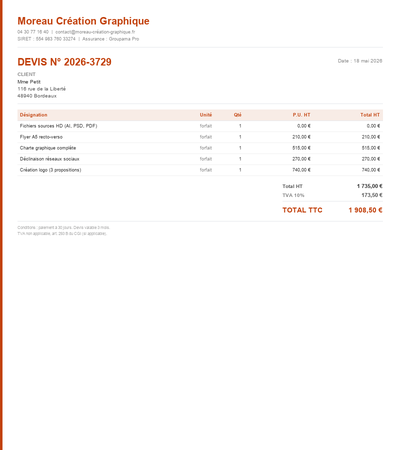Click the Total HT cell 270,00 € for Déclinaison réseaux

coord(371,159)
